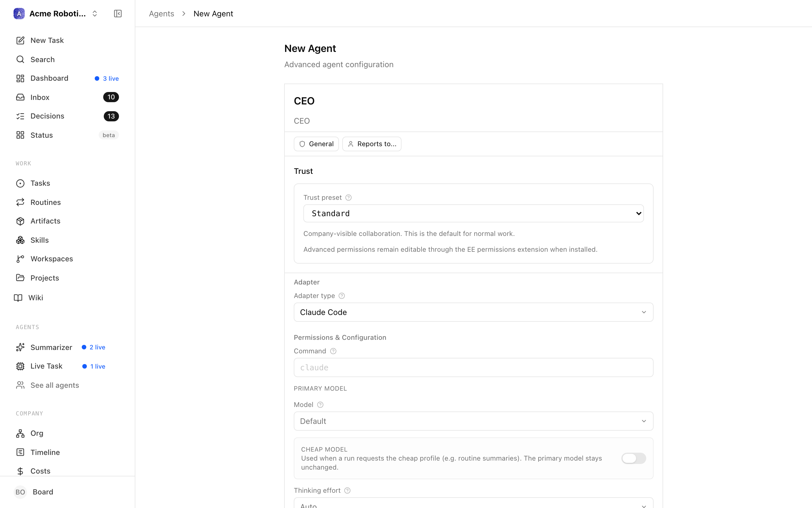Click the Thinking effort help icon
Viewport: 812px width, 508px height.
click(x=347, y=491)
